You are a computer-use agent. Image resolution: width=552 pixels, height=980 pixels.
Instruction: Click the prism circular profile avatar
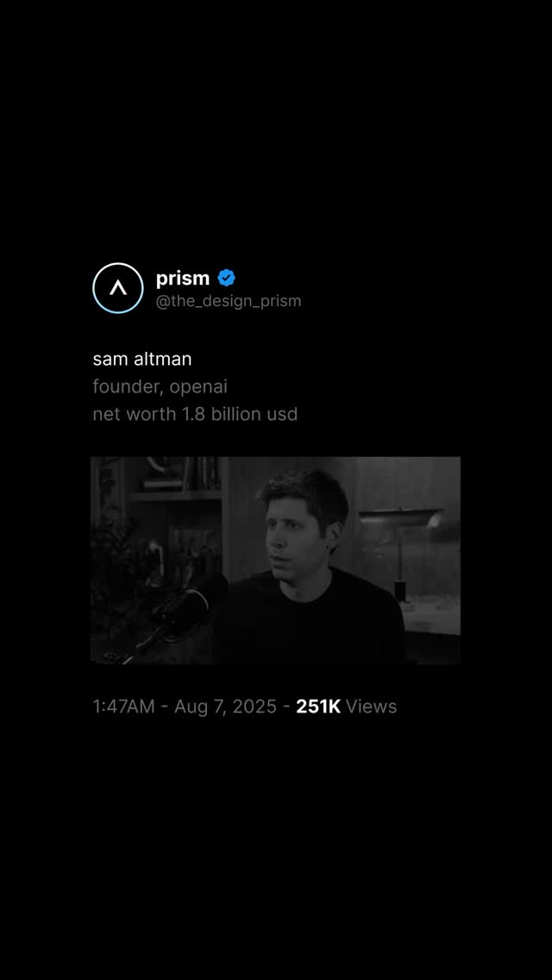[x=118, y=288]
